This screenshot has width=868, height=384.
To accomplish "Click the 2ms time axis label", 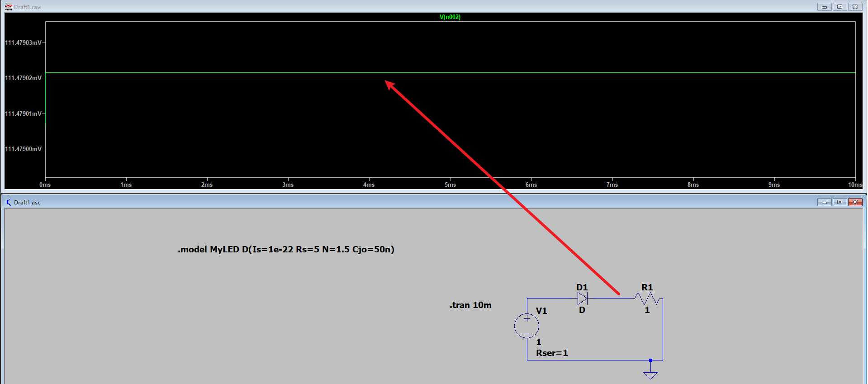I will click(207, 185).
